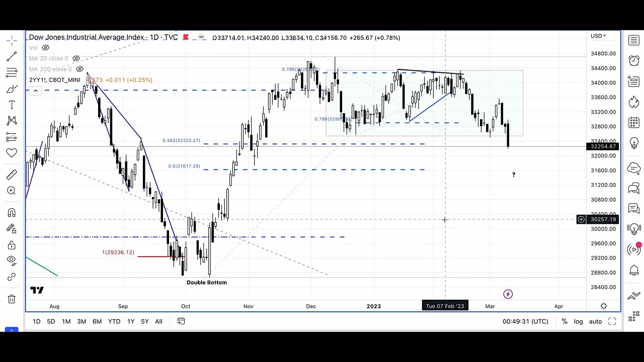
Task: Open the notifications bell panel
Action: pos(634,270)
